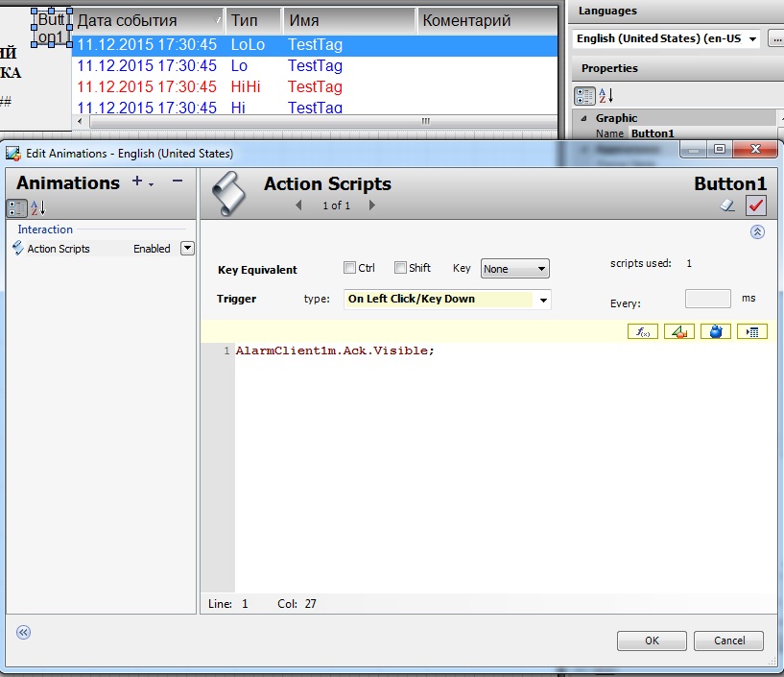
Task: Click the blue element browser icon
Action: [715, 331]
